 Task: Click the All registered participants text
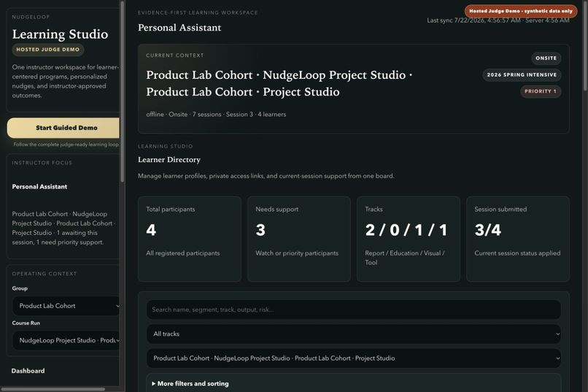coord(182,253)
